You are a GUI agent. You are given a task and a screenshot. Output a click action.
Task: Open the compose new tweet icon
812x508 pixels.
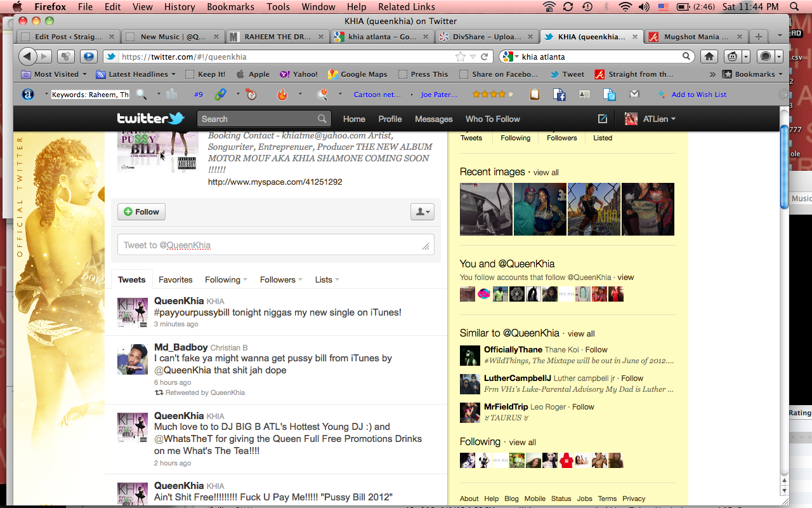tap(602, 119)
